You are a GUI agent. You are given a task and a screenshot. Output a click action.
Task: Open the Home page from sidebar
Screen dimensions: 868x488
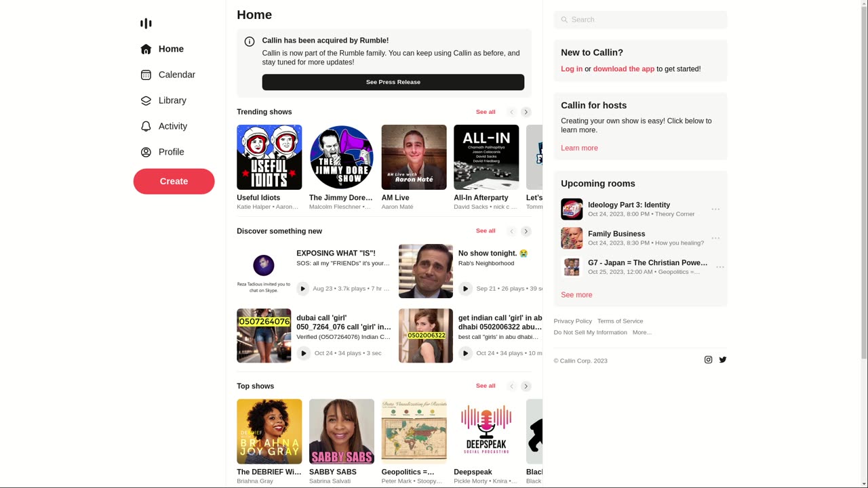click(x=163, y=49)
